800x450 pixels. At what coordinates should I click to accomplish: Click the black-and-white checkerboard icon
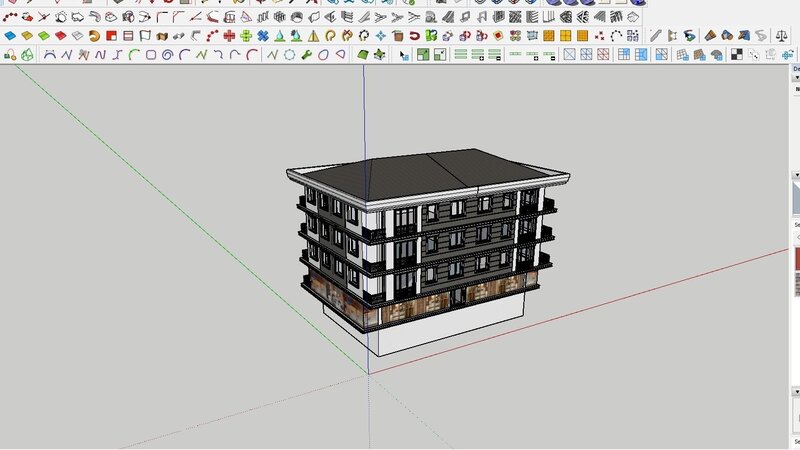pyautogui.click(x=735, y=55)
